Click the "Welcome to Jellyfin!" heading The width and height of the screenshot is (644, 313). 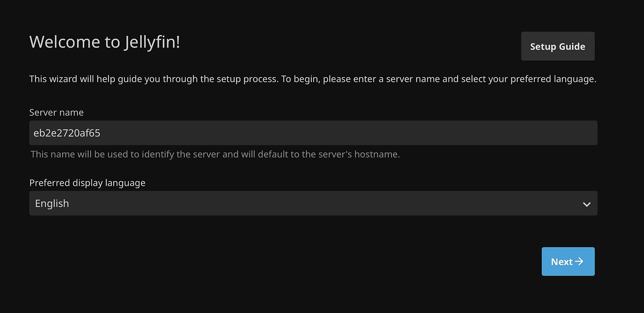click(x=105, y=42)
